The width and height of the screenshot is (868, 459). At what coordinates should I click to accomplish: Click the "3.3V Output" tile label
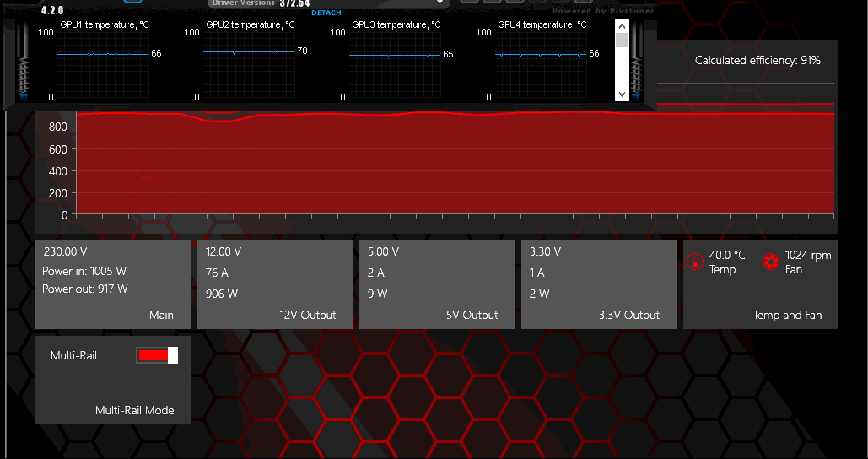[x=629, y=315]
